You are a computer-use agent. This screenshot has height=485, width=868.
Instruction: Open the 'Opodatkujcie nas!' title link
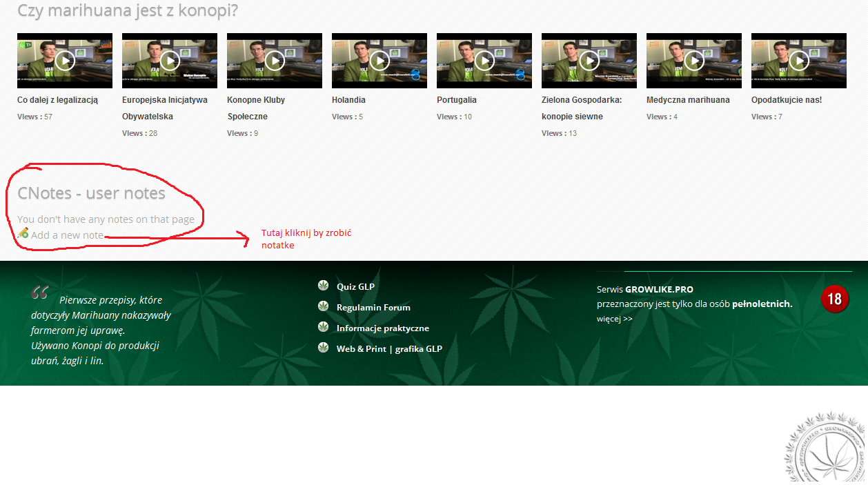[787, 100]
